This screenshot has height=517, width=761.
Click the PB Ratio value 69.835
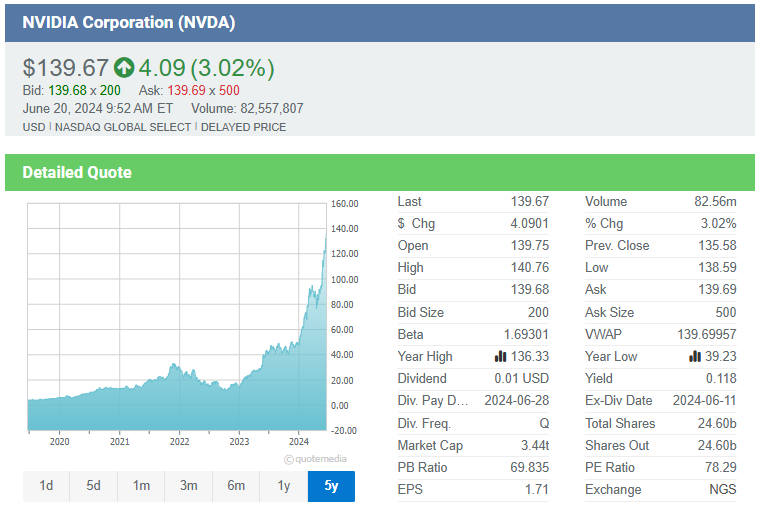click(x=529, y=467)
